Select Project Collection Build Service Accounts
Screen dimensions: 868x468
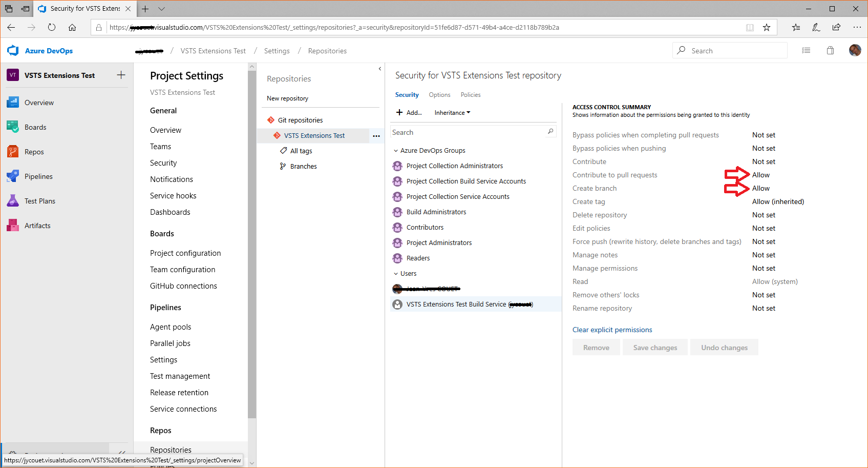[466, 181]
